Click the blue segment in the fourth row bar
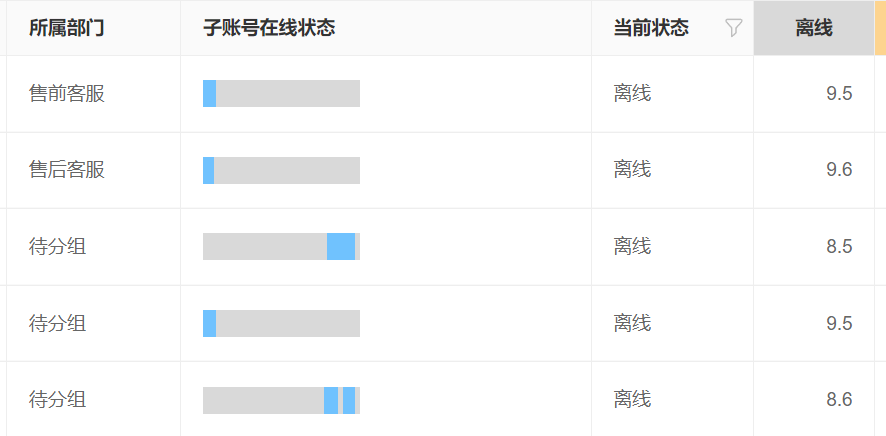Viewport: 886px width, 436px height. click(x=210, y=323)
